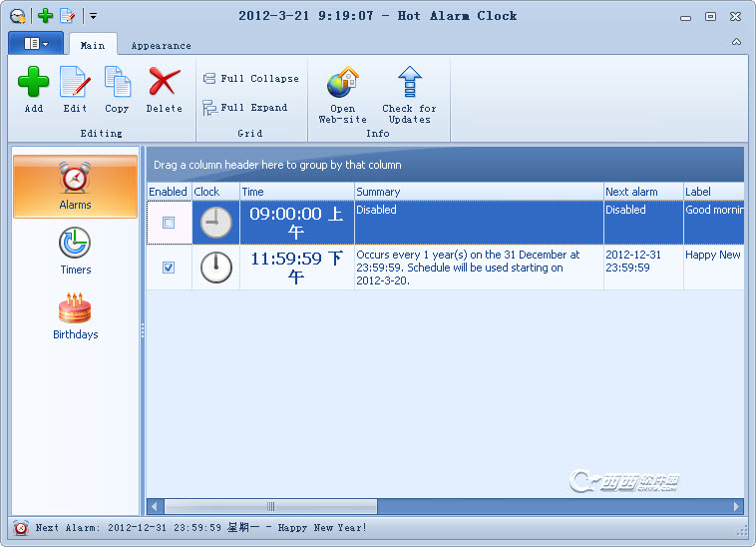The image size is (756, 547).
Task: Click quick access edit document icon
Action: (x=67, y=16)
